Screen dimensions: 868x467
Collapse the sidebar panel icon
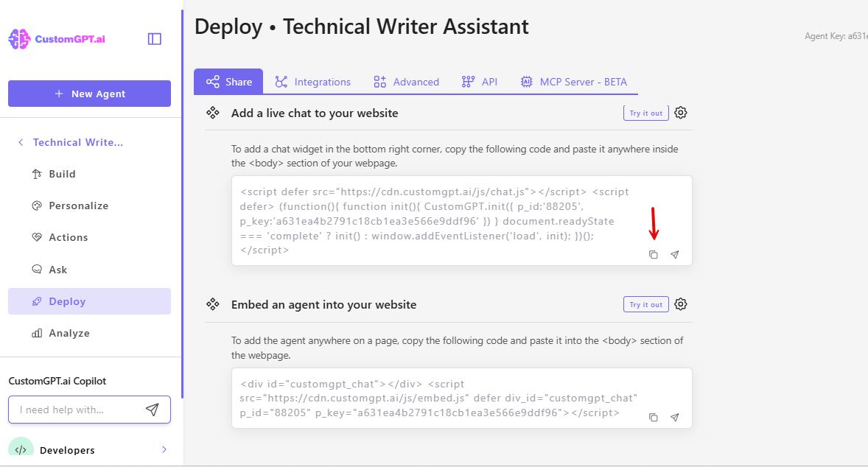coord(155,39)
